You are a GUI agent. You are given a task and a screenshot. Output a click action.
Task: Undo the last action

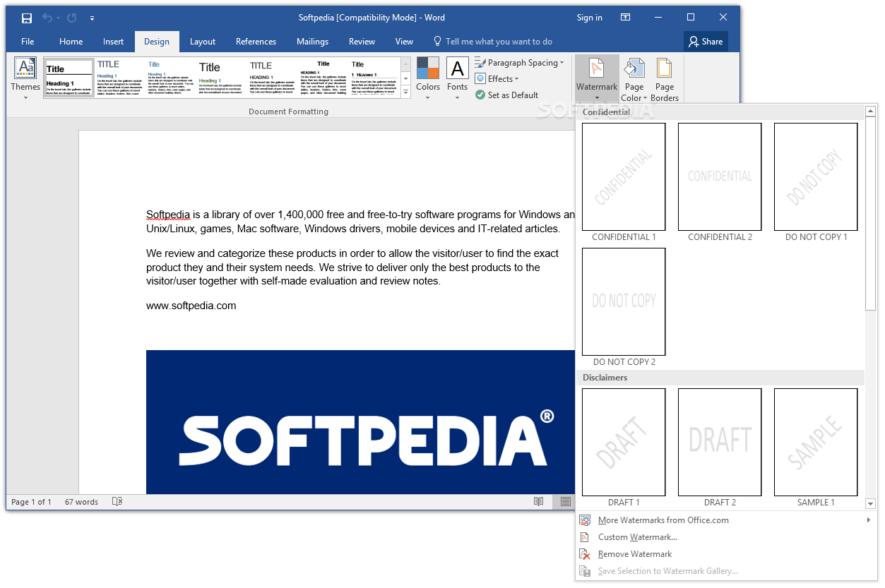coord(47,18)
